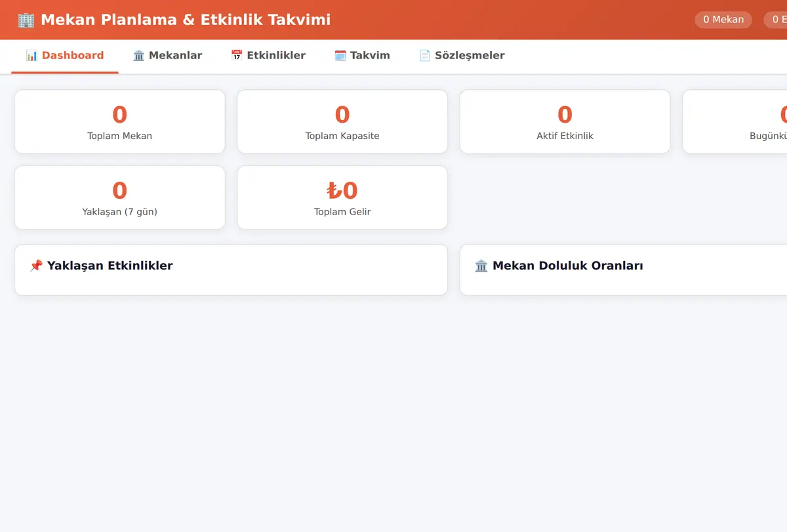Viewport: 787px width, 532px height.
Task: Click the pin icon beside Yaklaşan Etkinlikler
Action: click(36, 266)
